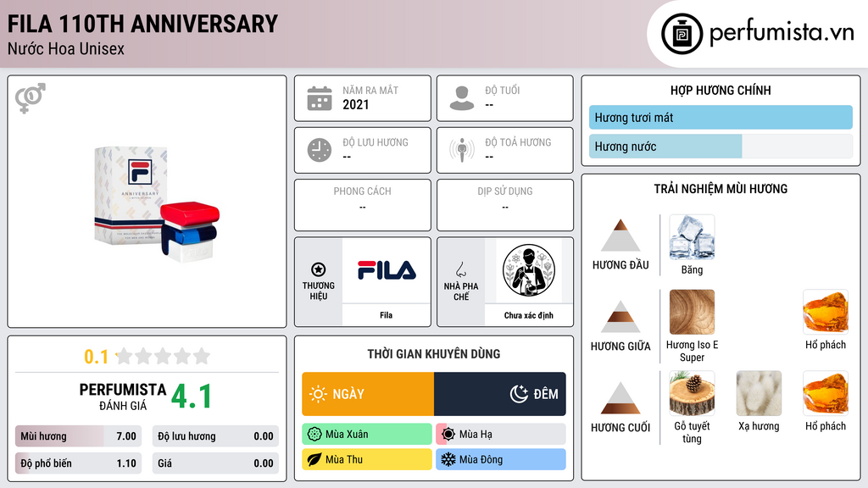Click the five-star rating row
Screen dimensions: 868x488
coord(163,357)
